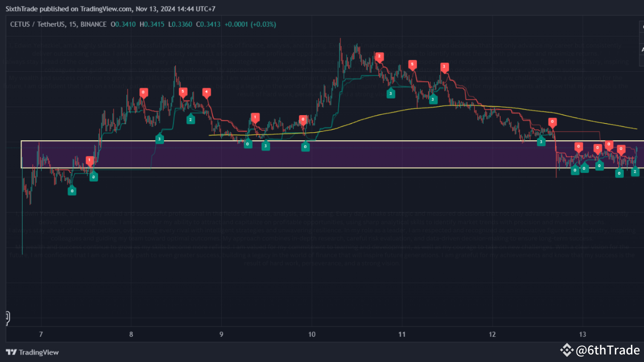Click the closing price value C0.3413
The width and height of the screenshot is (644, 362).
[x=208, y=24]
